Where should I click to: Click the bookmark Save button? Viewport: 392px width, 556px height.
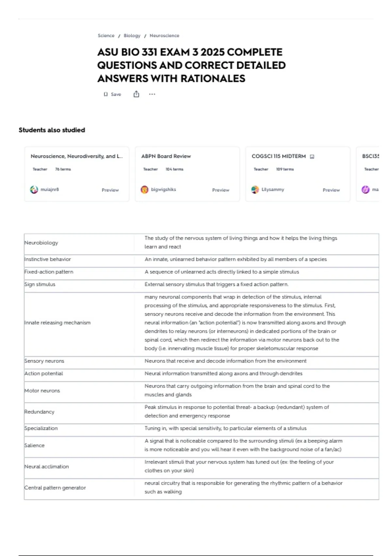112,94
